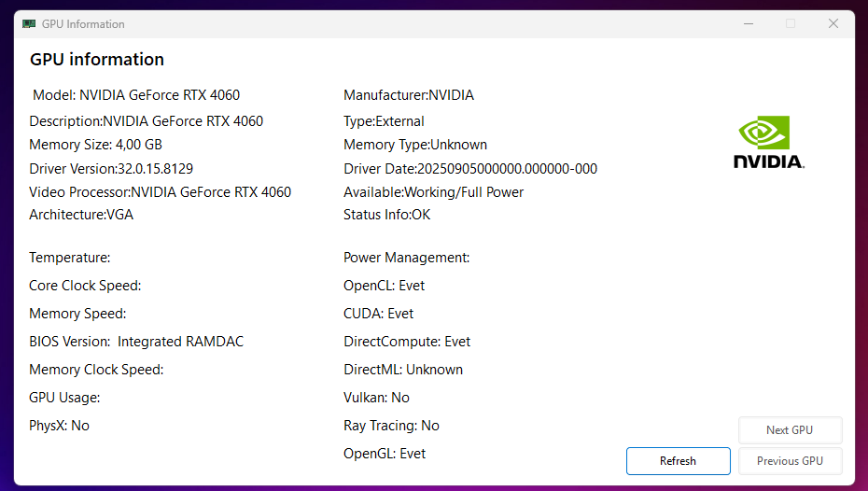The width and height of the screenshot is (868, 491).
Task: Click the Memory Speed: label
Action: (77, 314)
